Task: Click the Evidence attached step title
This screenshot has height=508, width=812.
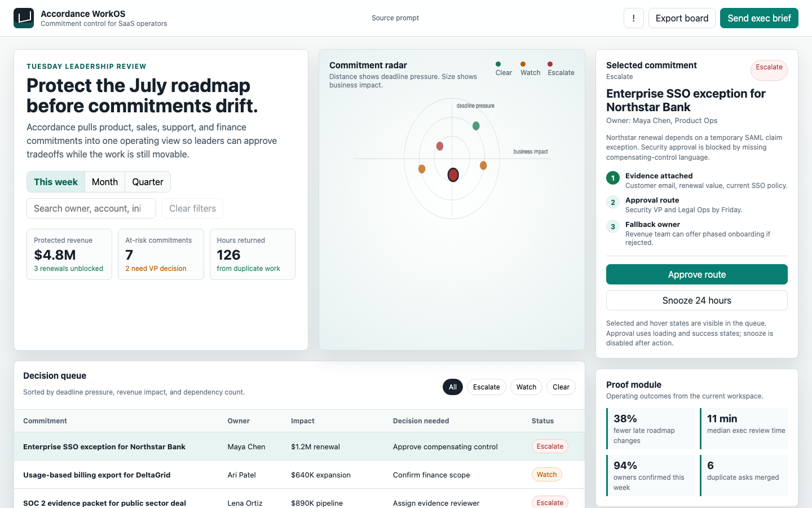Action: (x=659, y=176)
